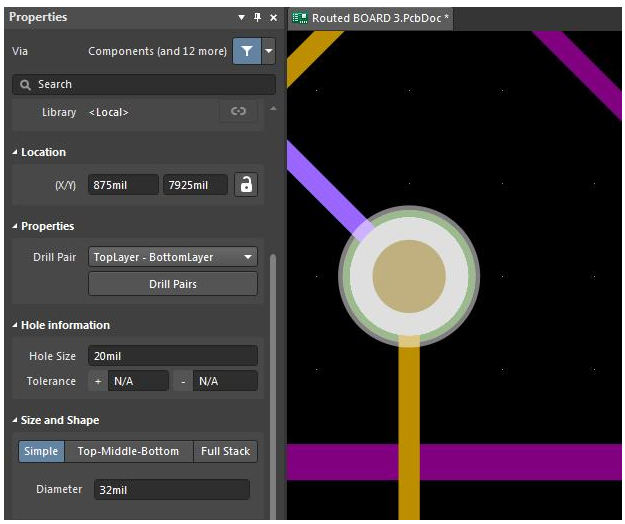Click the via pad in PCB view
Viewport: 625px width, 524px height.
point(409,276)
